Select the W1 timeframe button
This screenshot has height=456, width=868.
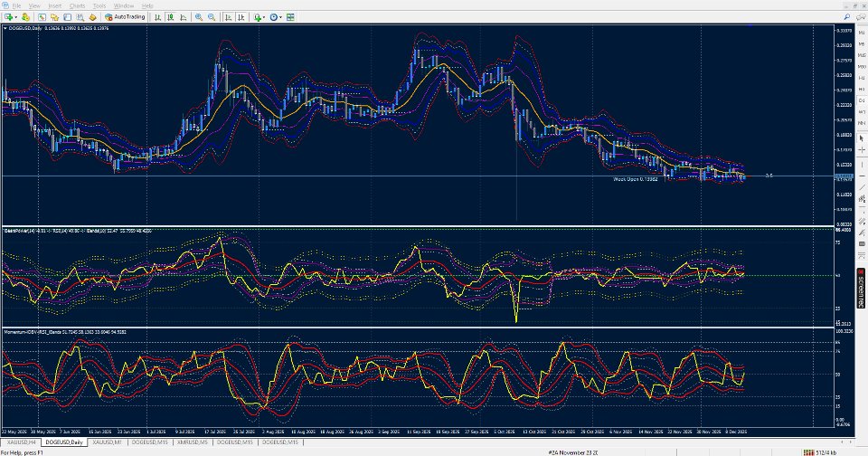click(x=862, y=111)
